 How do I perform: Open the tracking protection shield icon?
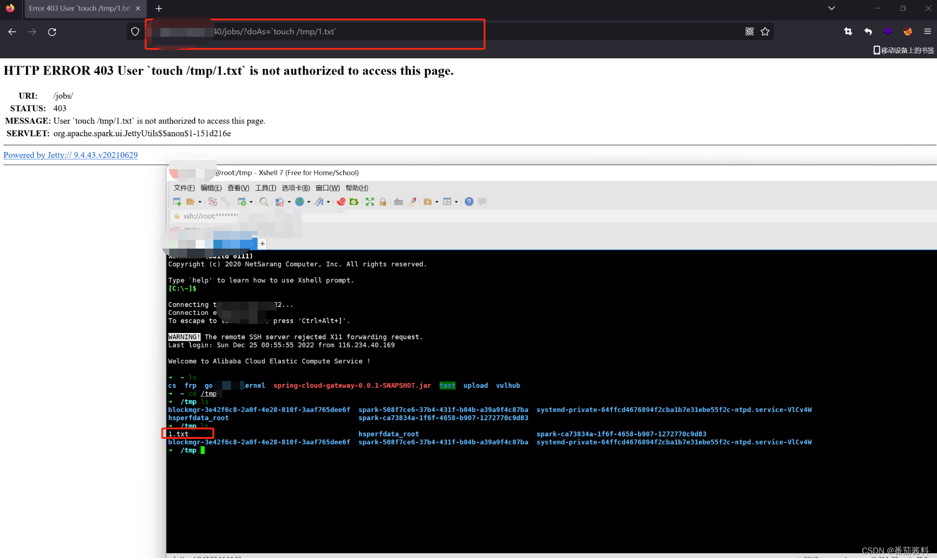point(135,32)
